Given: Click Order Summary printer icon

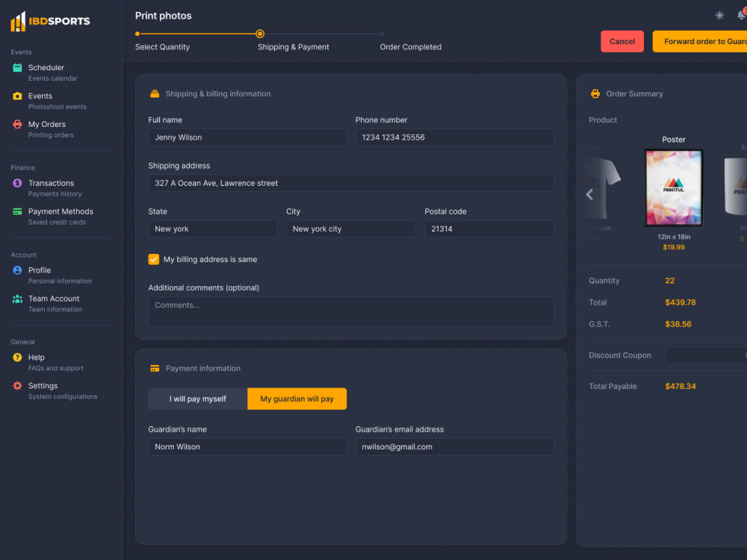Looking at the screenshot, I should pyautogui.click(x=595, y=94).
